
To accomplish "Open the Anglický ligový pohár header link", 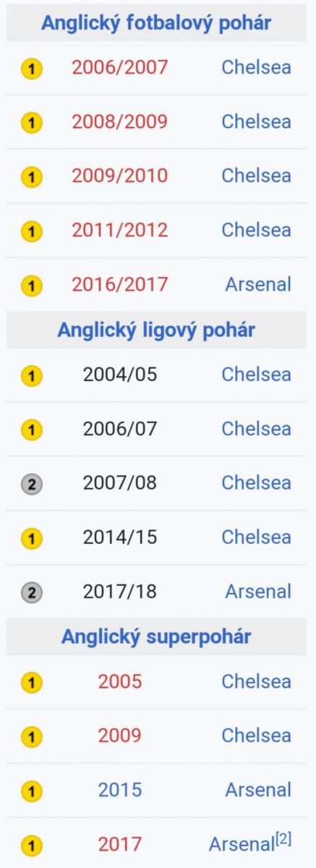I will pos(156,330).
